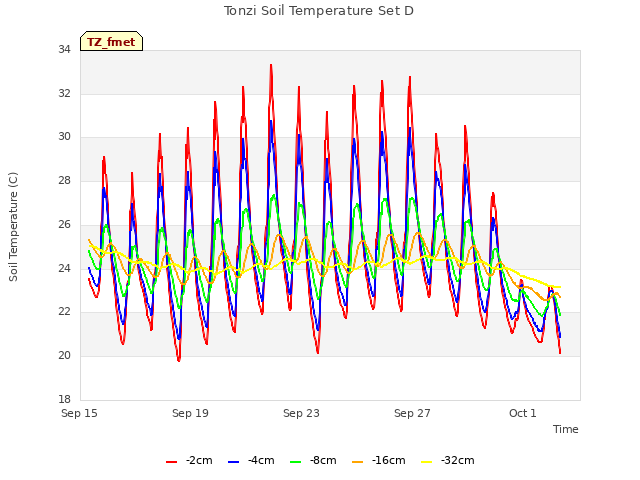Click the yellow -32cm legend swatch
640x480 pixels.
pos(427,462)
